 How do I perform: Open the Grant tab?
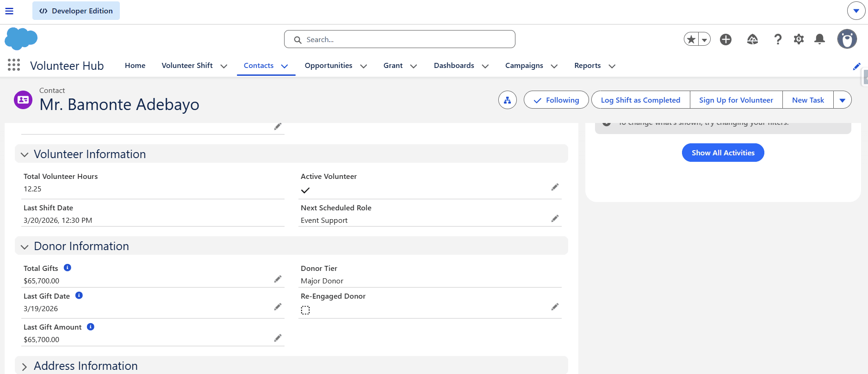click(393, 66)
